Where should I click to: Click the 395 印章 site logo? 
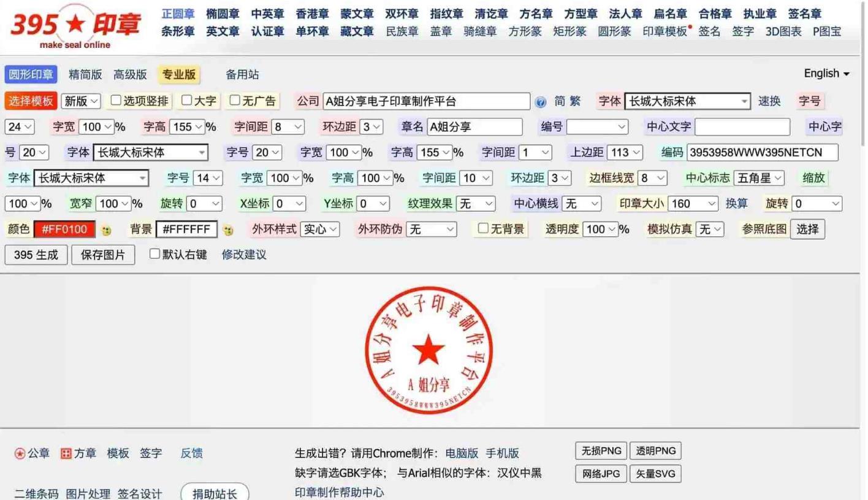click(75, 26)
